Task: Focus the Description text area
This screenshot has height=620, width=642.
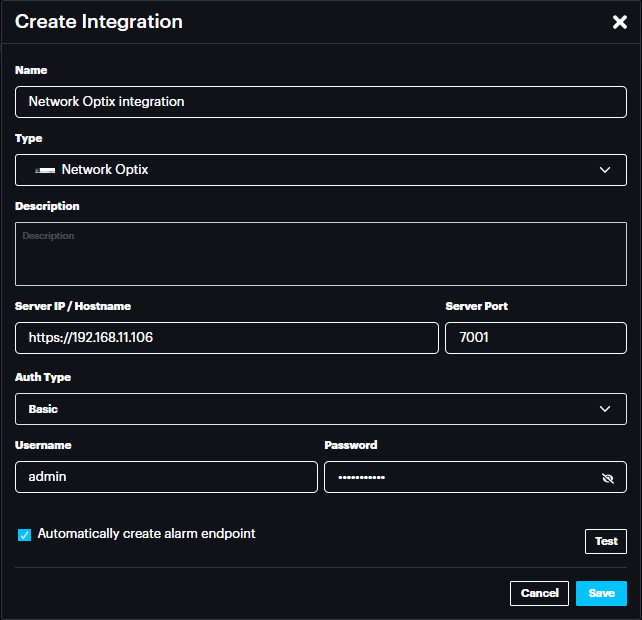Action: [320, 254]
